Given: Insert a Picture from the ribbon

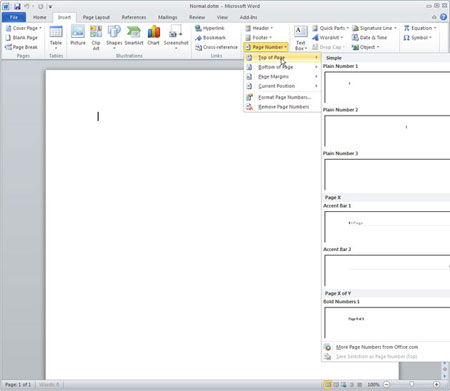Looking at the screenshot, I should point(78,35).
